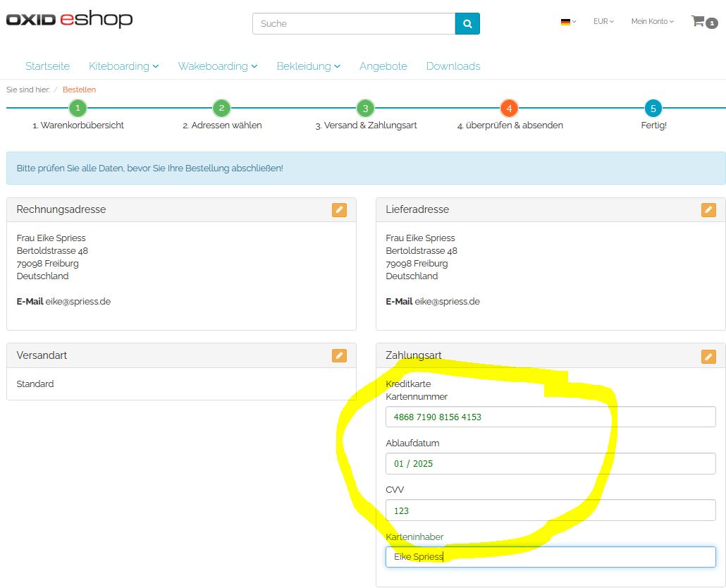Screen dimensions: 726x588
Task: Go to the Startseite link
Action: coord(47,66)
